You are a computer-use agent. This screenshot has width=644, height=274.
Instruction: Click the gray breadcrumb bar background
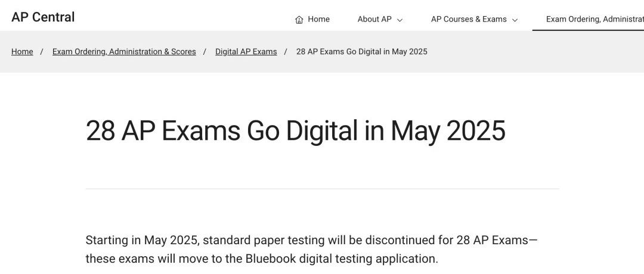click(x=534, y=52)
